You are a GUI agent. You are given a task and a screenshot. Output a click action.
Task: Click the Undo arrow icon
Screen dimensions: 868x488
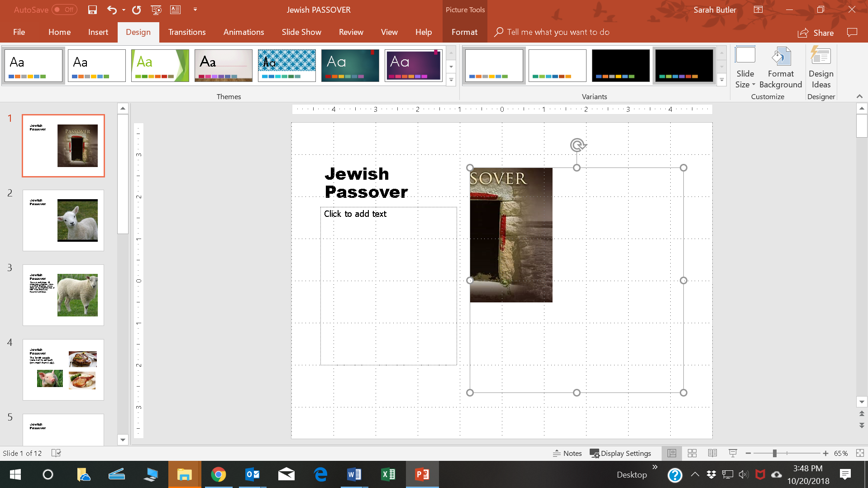coord(112,10)
